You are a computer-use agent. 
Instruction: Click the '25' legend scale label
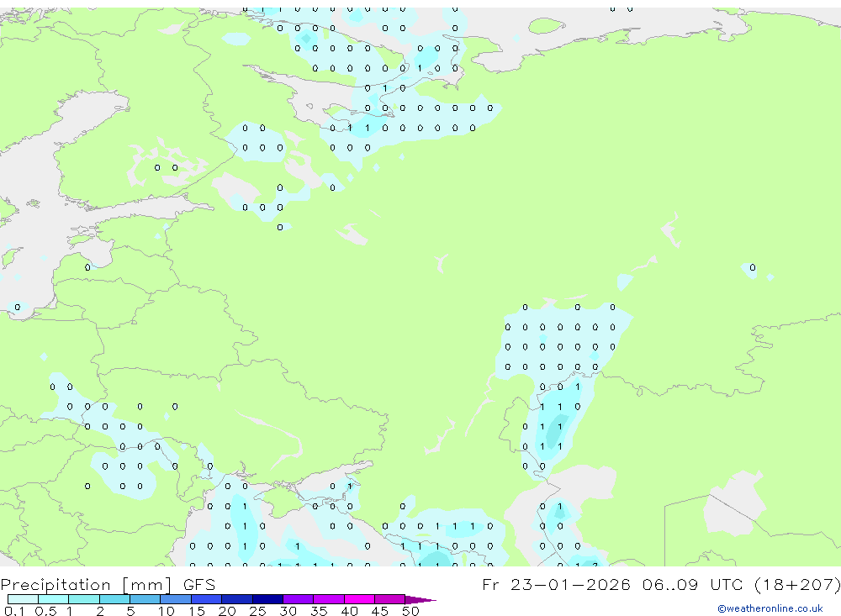pos(258,611)
